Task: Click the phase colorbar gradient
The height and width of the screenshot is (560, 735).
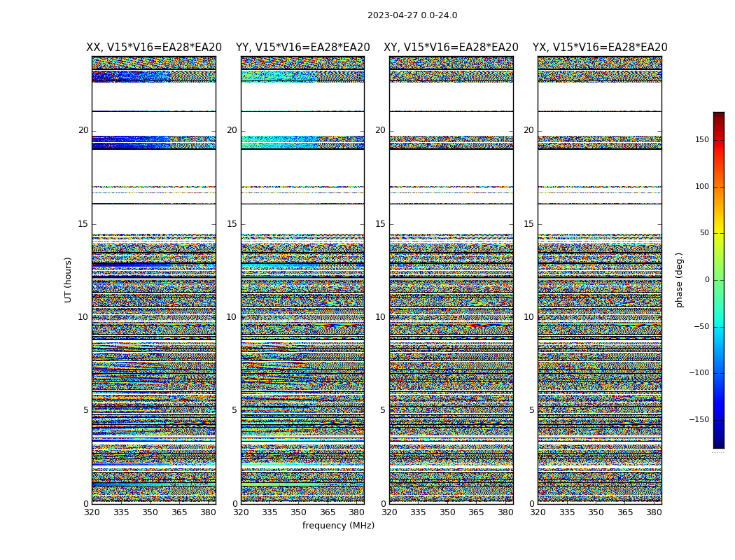Action: (719, 280)
